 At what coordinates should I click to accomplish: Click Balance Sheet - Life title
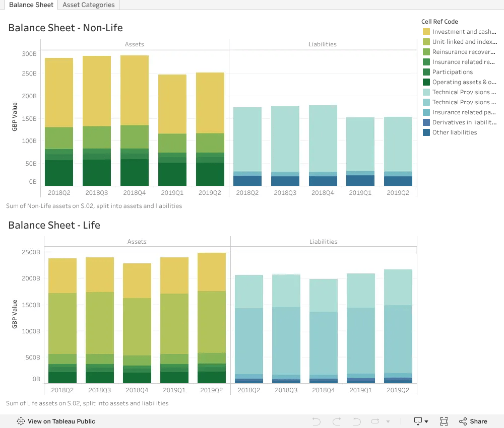tap(54, 225)
